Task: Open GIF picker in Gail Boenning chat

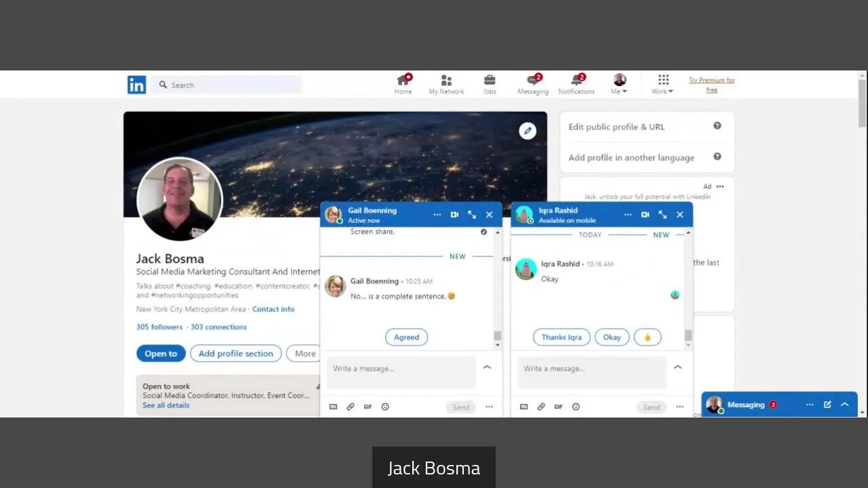Action: (368, 407)
